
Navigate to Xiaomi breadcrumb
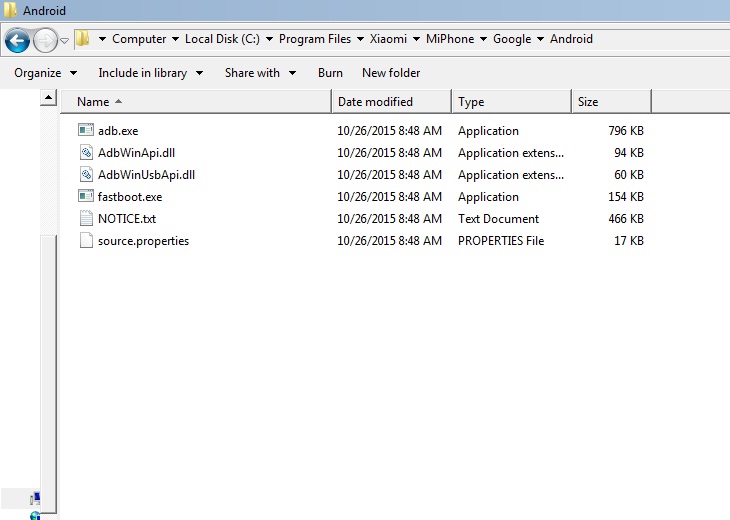(388, 39)
